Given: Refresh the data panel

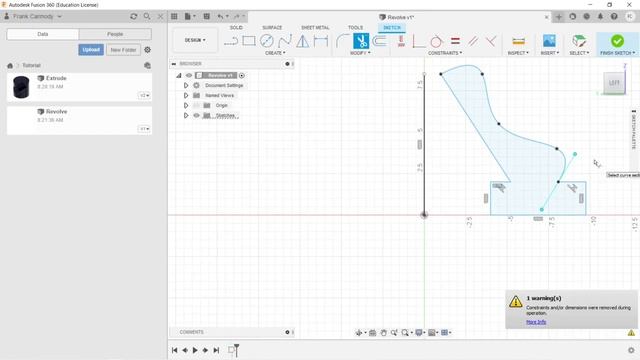Looking at the screenshot, I should (x=133, y=16).
